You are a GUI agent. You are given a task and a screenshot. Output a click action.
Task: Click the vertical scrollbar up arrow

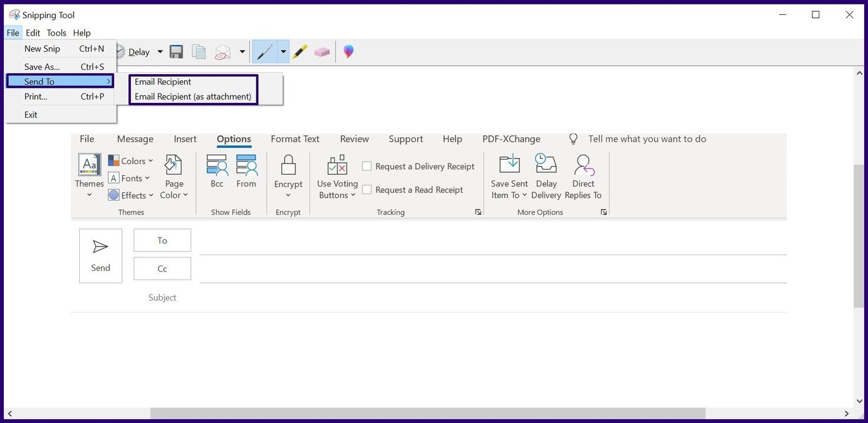click(x=858, y=72)
